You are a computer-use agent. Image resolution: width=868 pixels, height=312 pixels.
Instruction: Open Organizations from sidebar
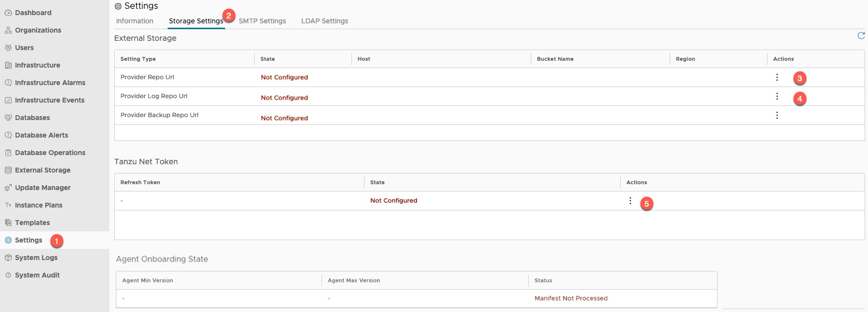coord(38,30)
